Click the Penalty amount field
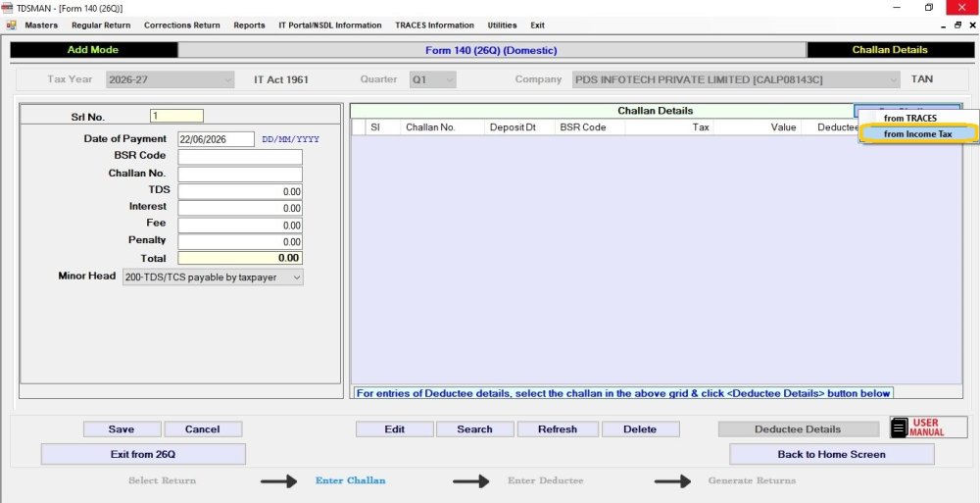Image resolution: width=980 pixels, height=503 pixels. coord(240,241)
